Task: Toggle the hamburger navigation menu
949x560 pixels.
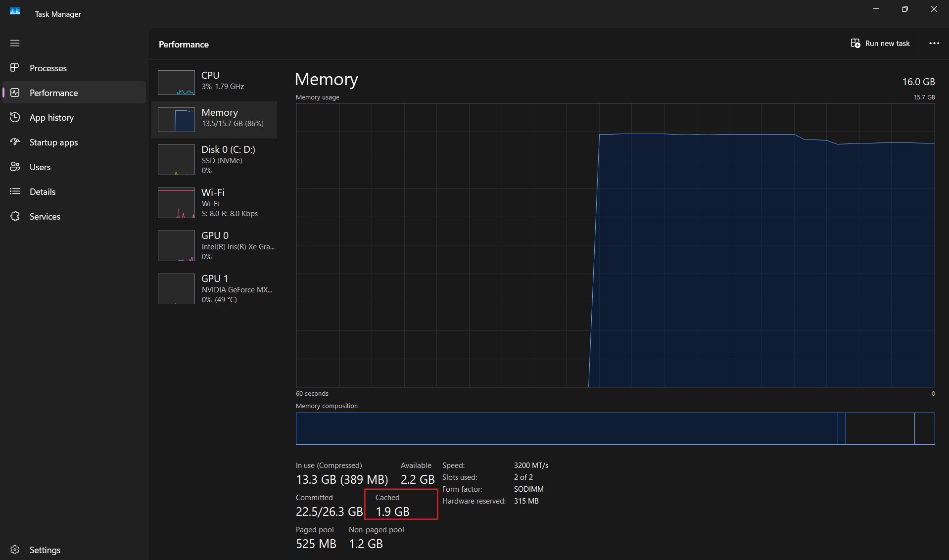Action: tap(15, 43)
